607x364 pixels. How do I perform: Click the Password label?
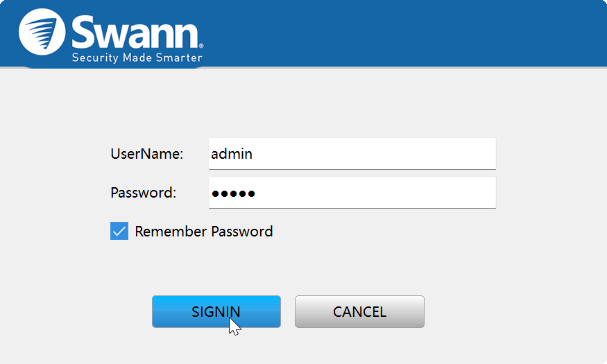pyautogui.click(x=143, y=193)
